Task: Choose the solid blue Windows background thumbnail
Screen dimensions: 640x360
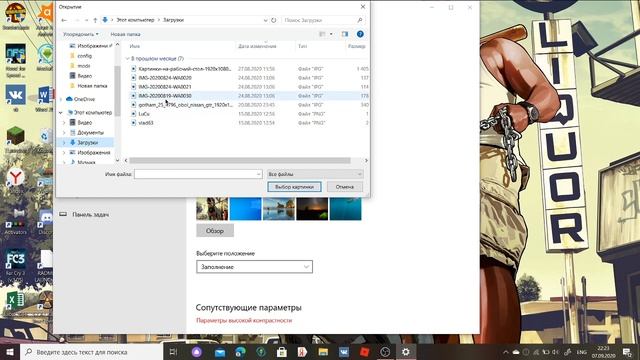Action: click(245, 209)
